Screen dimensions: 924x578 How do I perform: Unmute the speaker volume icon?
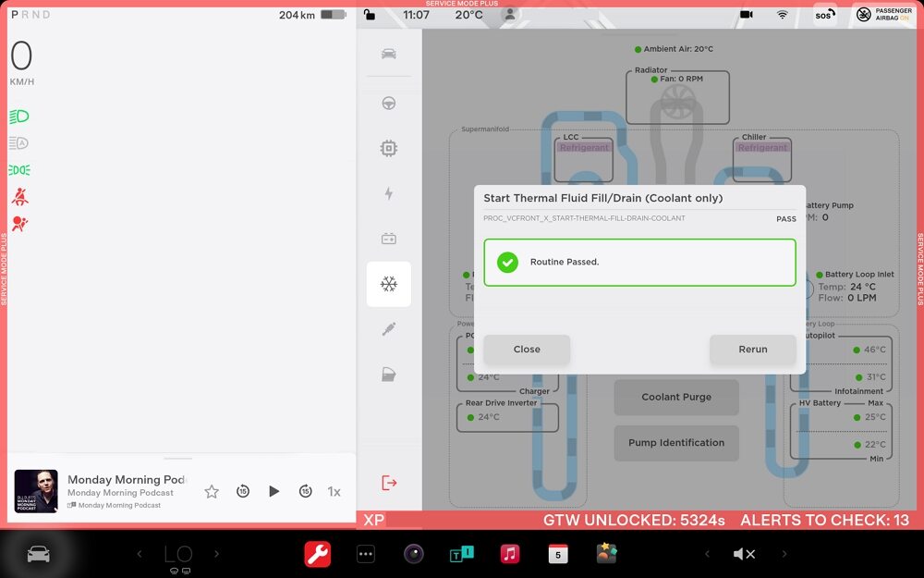click(x=744, y=554)
